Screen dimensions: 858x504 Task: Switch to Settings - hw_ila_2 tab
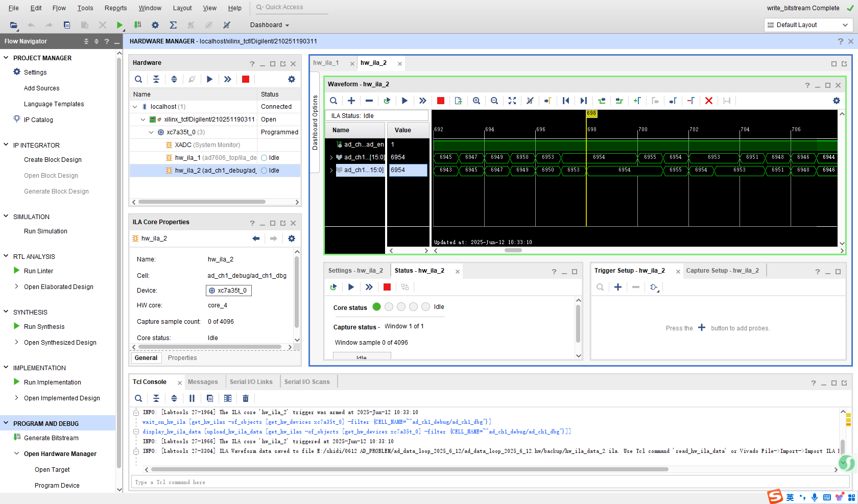[355, 271]
